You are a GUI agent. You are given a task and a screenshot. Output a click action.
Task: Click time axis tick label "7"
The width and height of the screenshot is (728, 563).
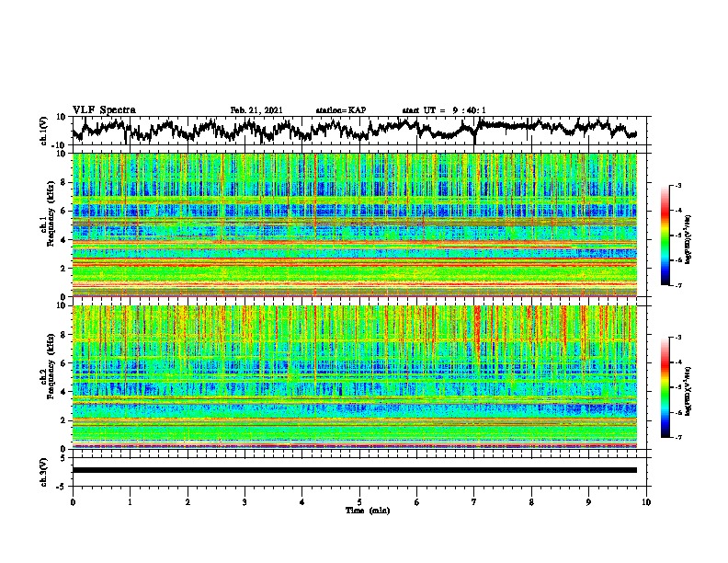[x=474, y=502]
